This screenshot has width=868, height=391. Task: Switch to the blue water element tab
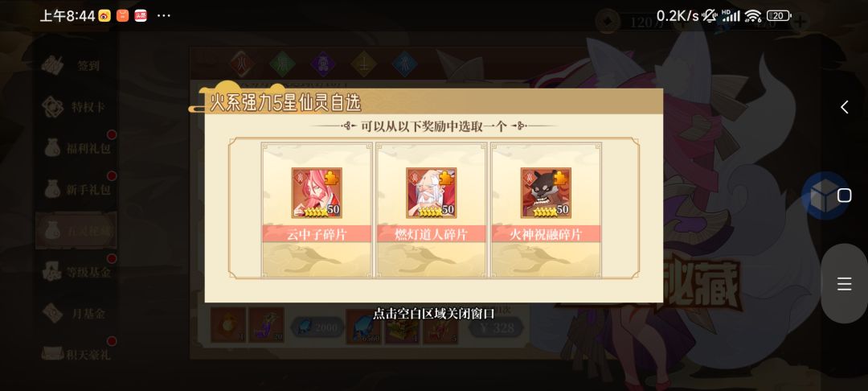point(405,64)
